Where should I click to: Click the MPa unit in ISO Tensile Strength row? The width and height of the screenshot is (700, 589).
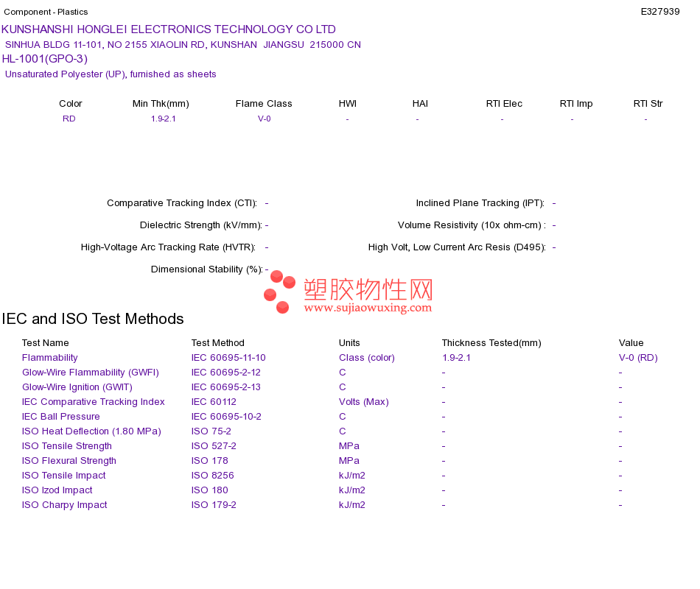point(349,445)
